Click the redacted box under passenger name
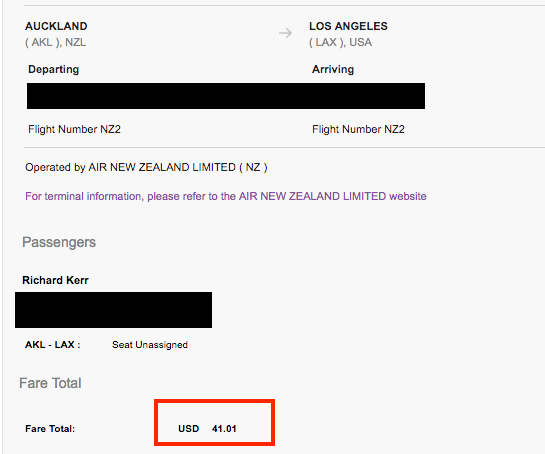Image resolution: width=545 pixels, height=454 pixels. [113, 310]
